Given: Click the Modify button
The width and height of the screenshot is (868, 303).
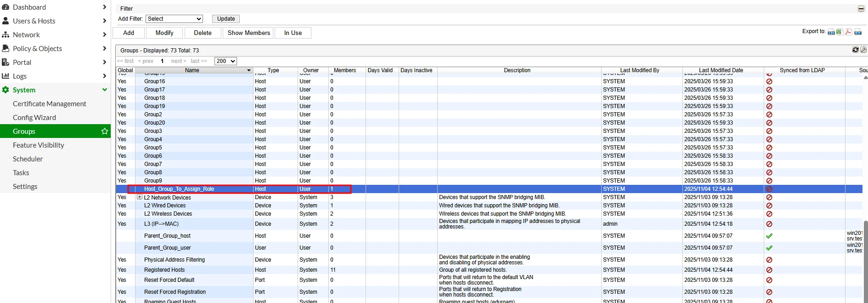Looking at the screenshot, I should pos(164,33).
